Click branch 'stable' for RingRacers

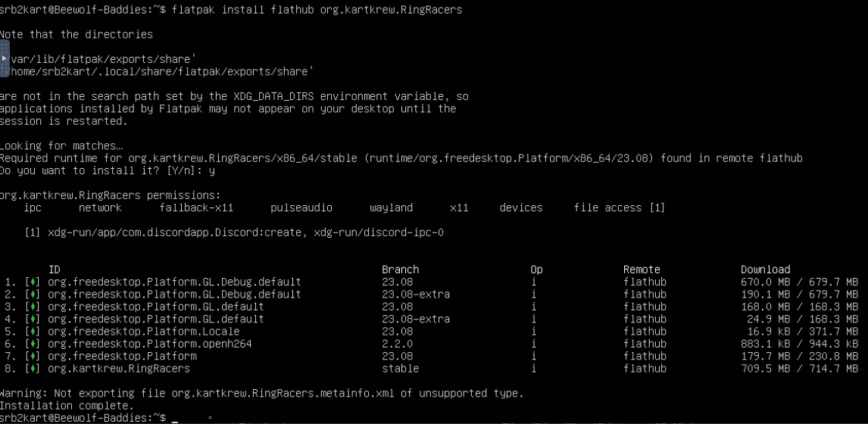click(x=400, y=369)
